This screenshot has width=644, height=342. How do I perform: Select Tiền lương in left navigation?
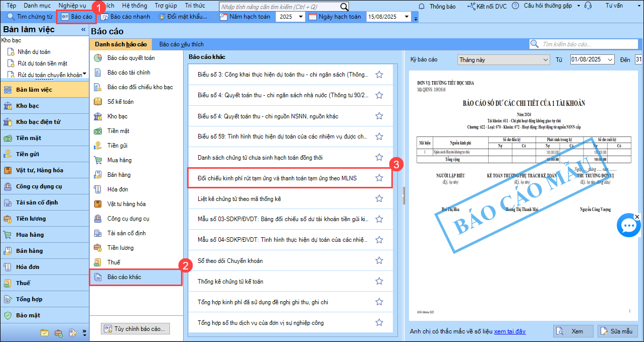(x=30, y=219)
